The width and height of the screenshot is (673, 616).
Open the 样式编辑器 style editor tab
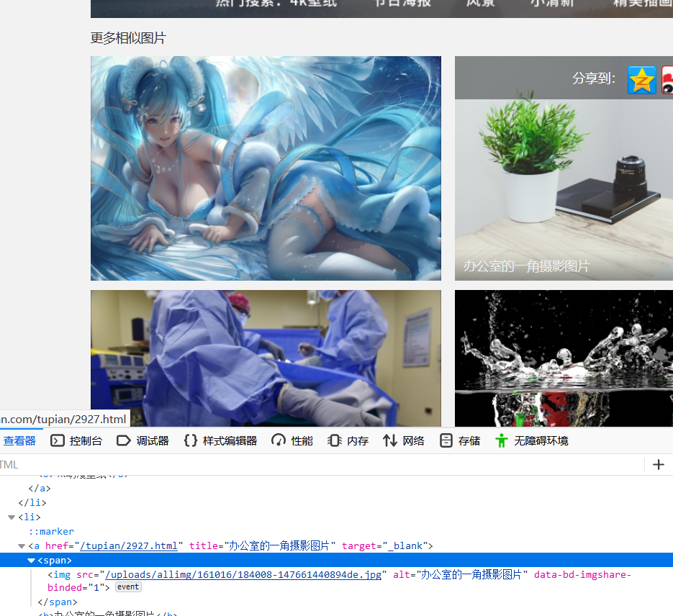(x=220, y=440)
